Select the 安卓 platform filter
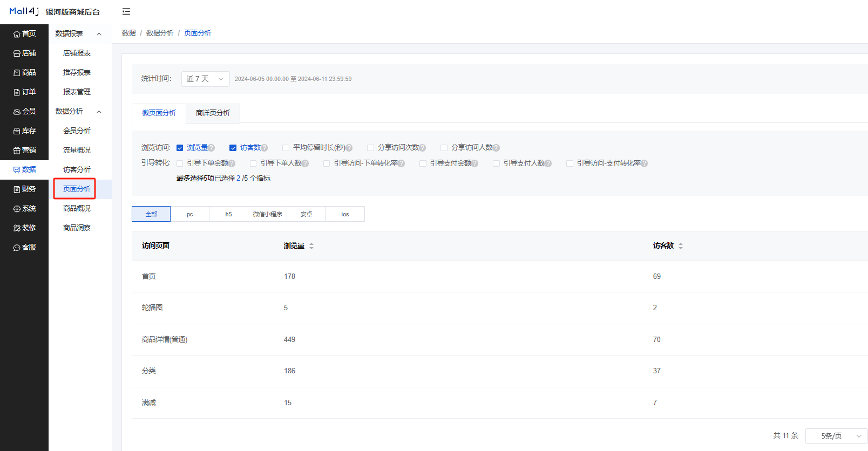 [307, 214]
